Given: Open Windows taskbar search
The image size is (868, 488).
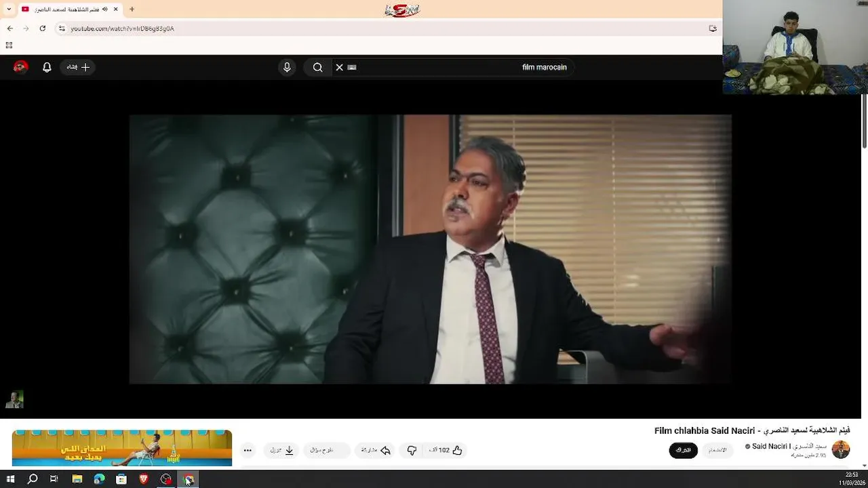Looking at the screenshot, I should tap(33, 479).
